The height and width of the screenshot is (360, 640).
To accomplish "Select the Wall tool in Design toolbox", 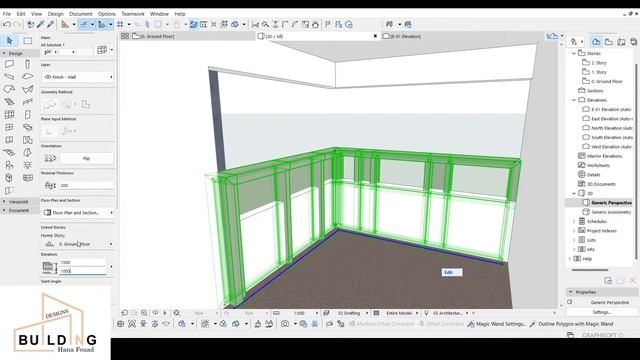I will 9,64.
